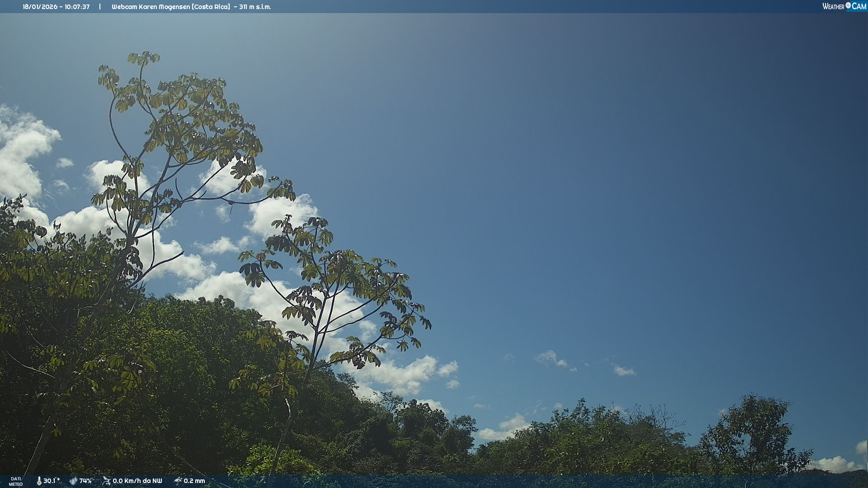Image resolution: width=868 pixels, height=488 pixels.
Task: Click the 0.2 mm rainfall value
Action: coord(194,481)
